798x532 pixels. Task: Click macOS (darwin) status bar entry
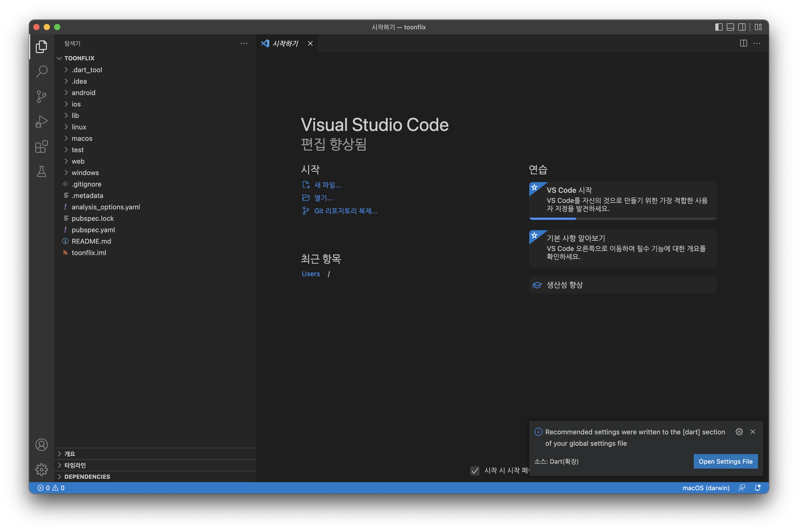point(706,488)
